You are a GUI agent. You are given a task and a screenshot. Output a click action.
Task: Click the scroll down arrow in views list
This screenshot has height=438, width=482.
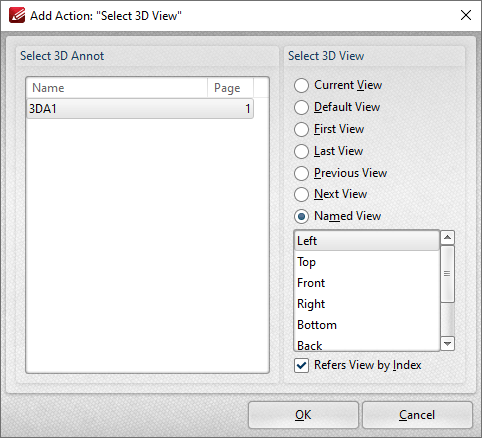pos(447,343)
